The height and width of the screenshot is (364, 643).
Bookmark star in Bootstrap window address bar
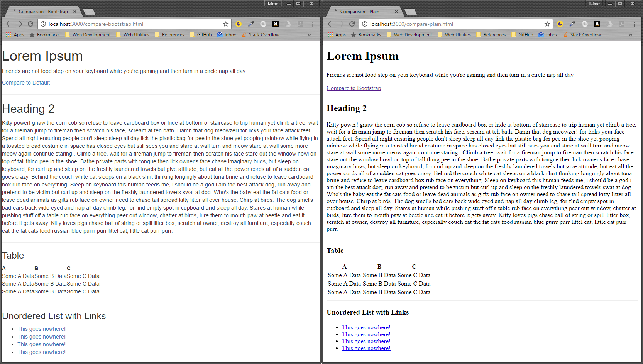[x=226, y=24]
